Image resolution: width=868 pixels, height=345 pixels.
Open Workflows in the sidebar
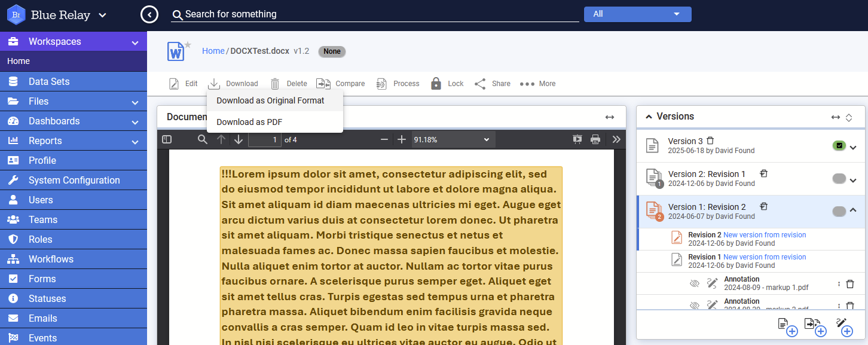coord(74,259)
